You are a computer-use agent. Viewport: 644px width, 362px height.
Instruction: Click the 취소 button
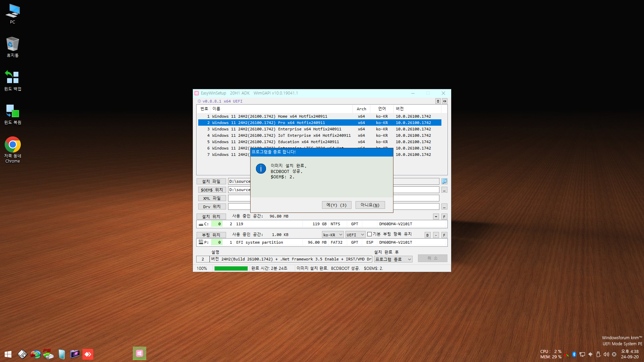point(432,258)
